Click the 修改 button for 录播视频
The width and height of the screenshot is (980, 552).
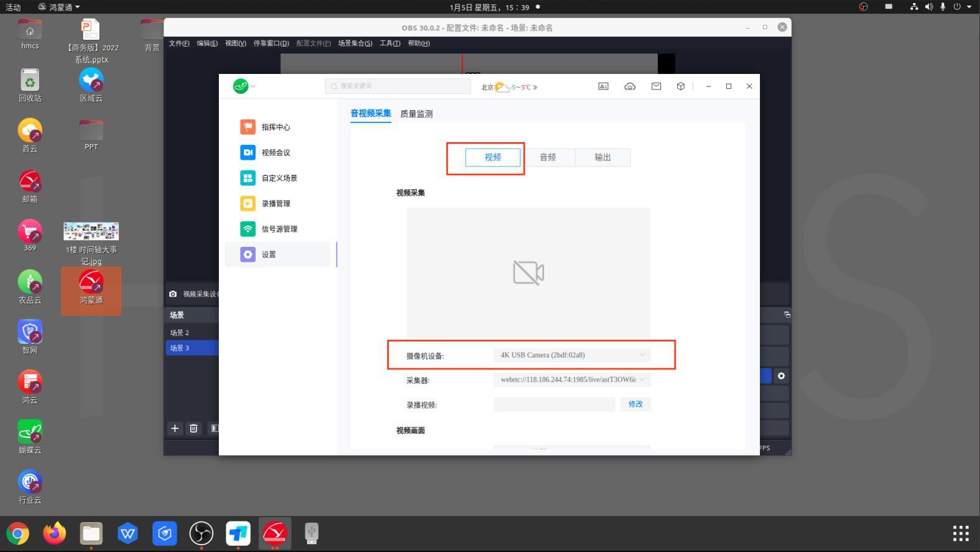point(635,404)
